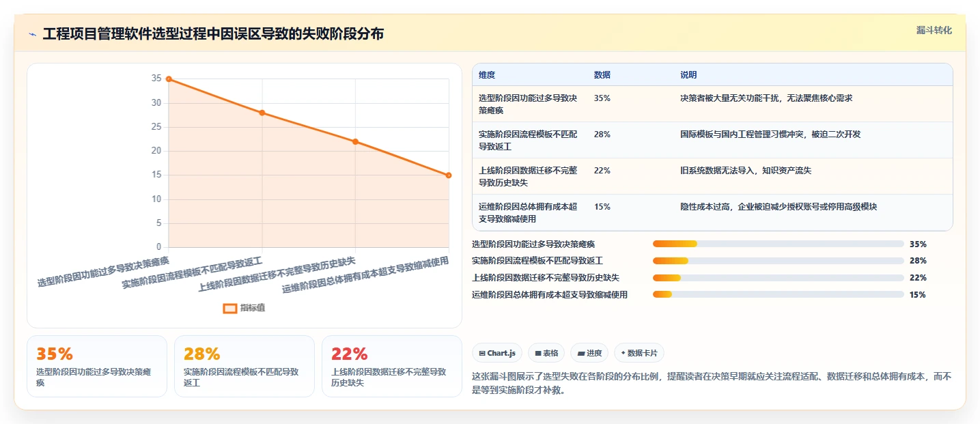The width and height of the screenshot is (980, 424).
Task: Select the 进度 tag chip
Action: coord(589,353)
